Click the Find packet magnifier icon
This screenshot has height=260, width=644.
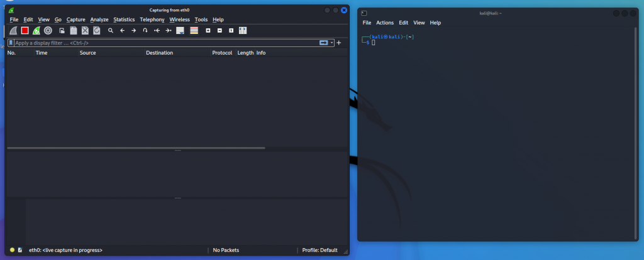click(111, 30)
